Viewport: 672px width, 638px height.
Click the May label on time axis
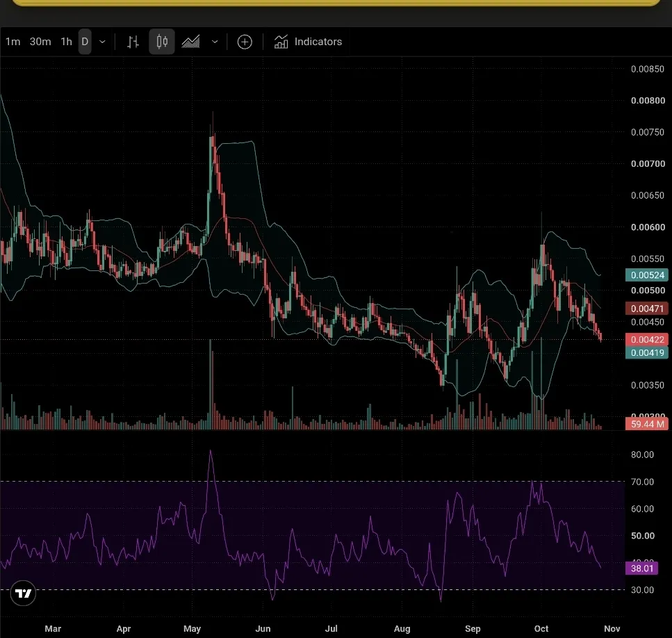pos(192,628)
